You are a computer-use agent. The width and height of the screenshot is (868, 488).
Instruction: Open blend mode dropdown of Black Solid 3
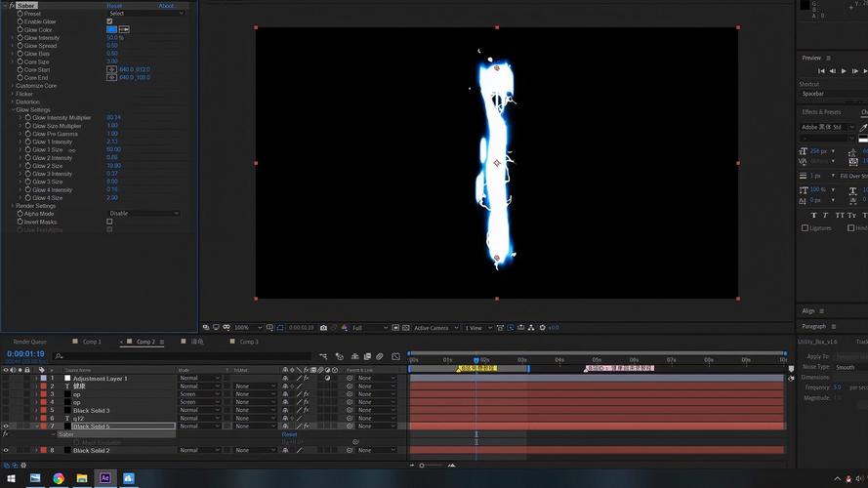coord(199,410)
